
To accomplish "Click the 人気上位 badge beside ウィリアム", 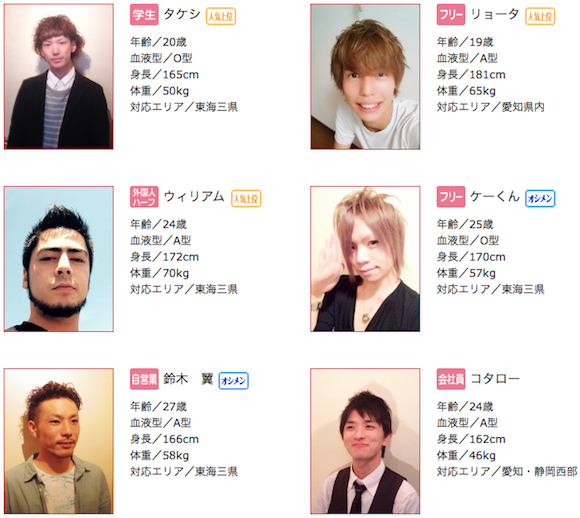I will [246, 199].
